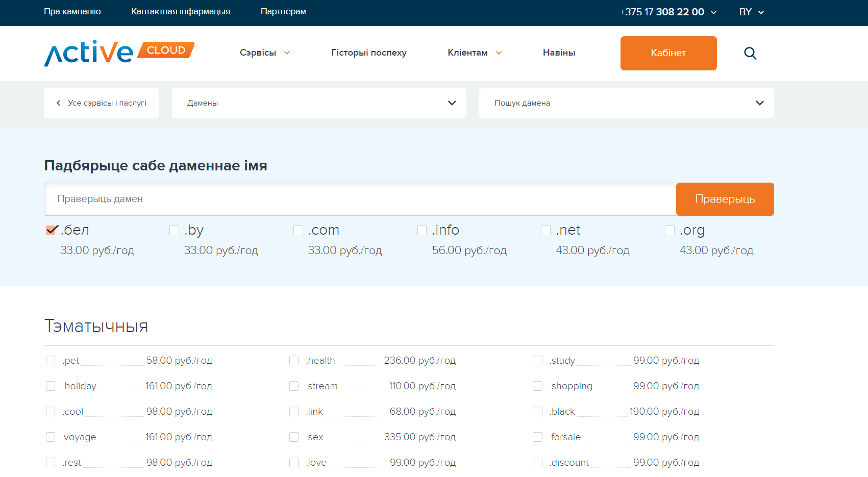868x477 pixels.
Task: Check the .forsale domain checkbox
Action: [537, 437]
